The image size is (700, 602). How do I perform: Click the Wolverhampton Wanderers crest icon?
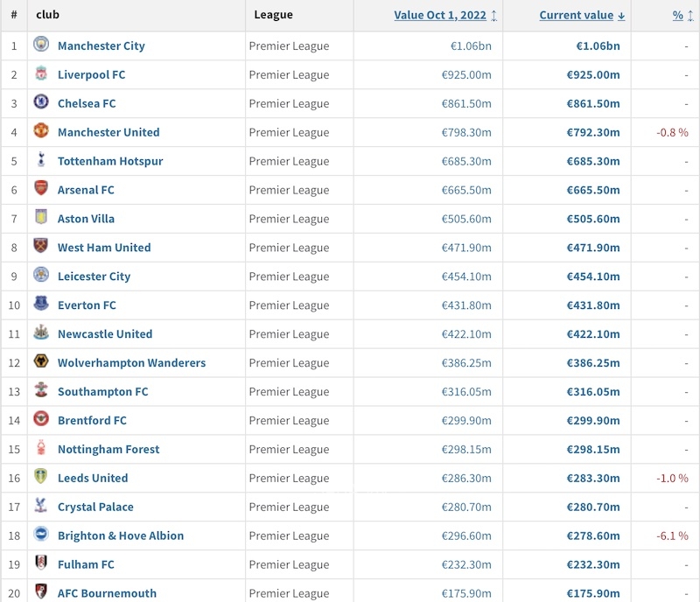[x=41, y=362]
